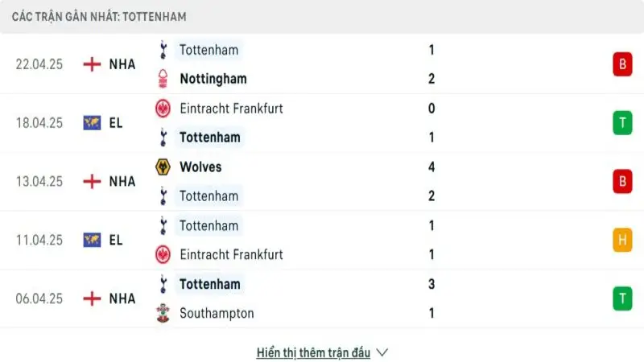Click the Eintracht Frankfurt crest in the 18.04.25 match
The image size is (644, 362).
163,109
